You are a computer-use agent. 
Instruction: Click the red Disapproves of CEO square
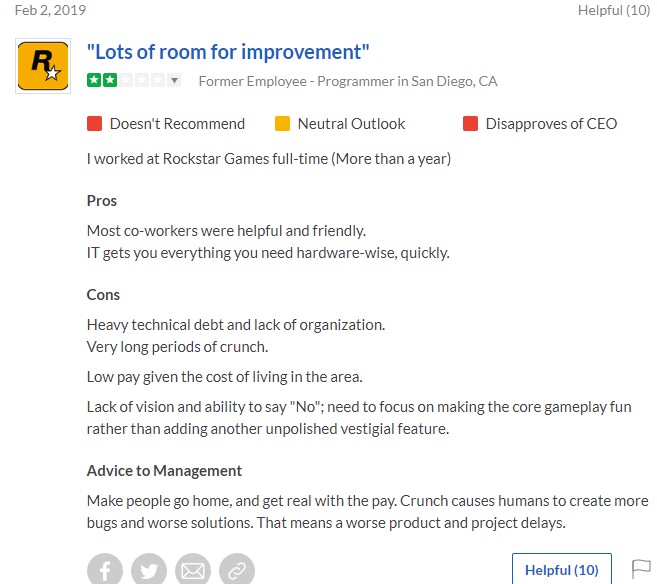[x=470, y=124]
